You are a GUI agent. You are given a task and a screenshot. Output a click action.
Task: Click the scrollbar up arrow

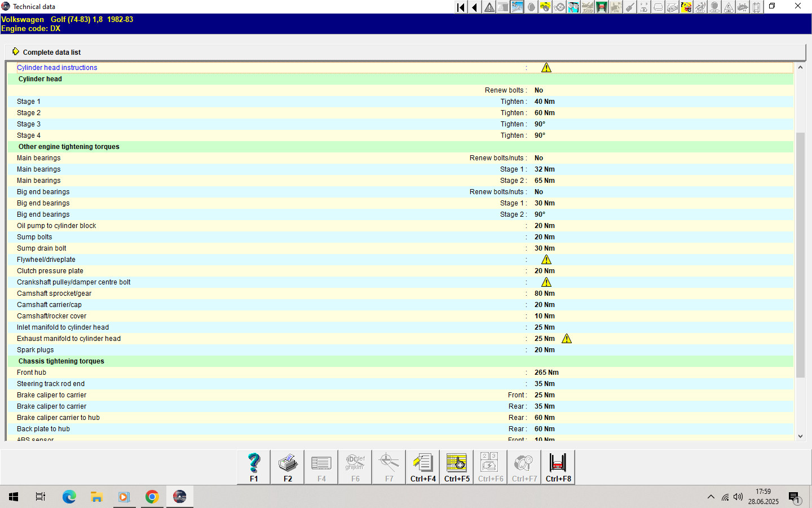point(800,68)
